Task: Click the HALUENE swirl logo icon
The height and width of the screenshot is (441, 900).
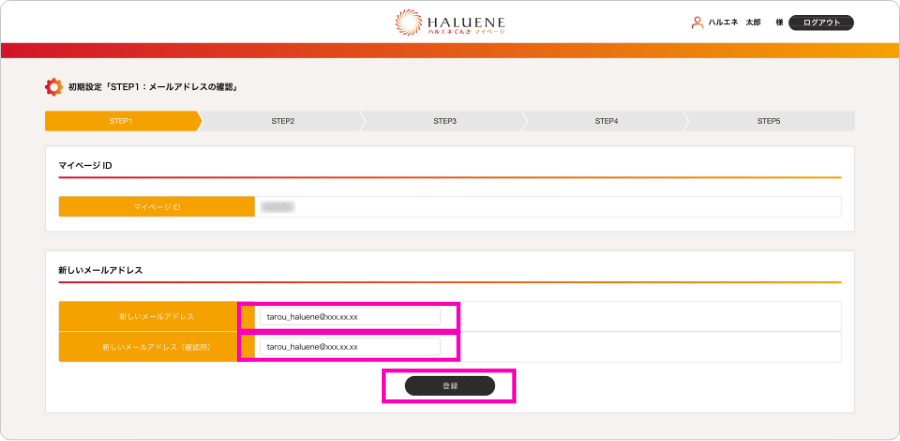Action: pos(410,22)
